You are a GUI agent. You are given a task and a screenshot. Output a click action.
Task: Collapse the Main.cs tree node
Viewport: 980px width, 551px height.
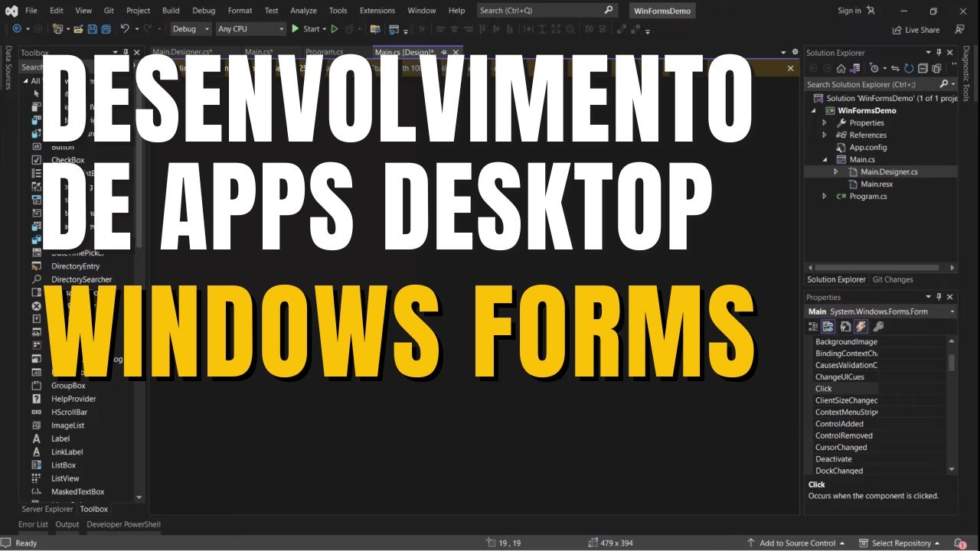point(825,159)
